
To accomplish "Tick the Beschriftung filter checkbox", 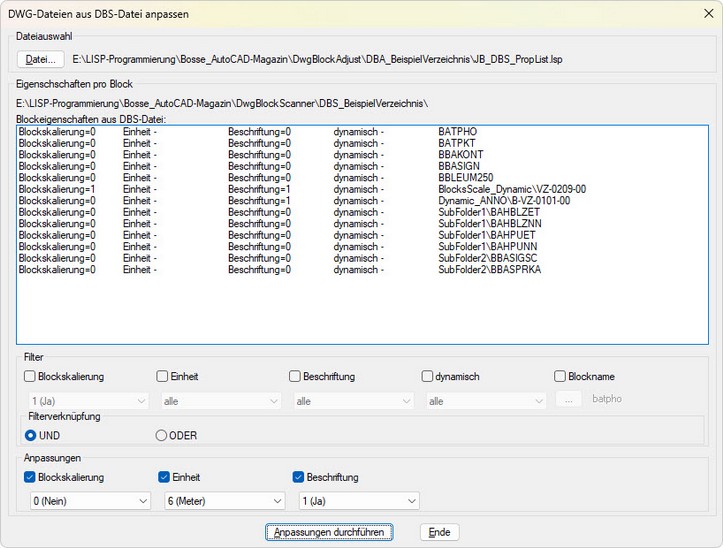I will tap(295, 376).
